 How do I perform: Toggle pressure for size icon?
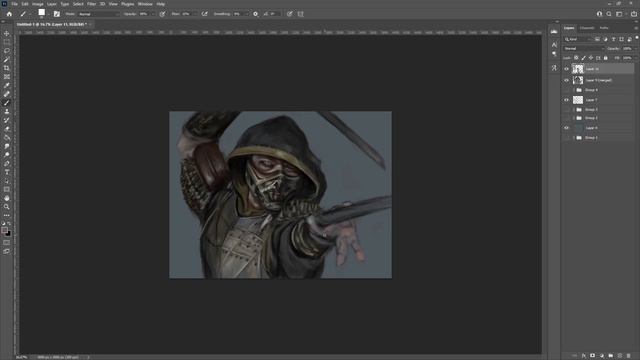click(289, 14)
